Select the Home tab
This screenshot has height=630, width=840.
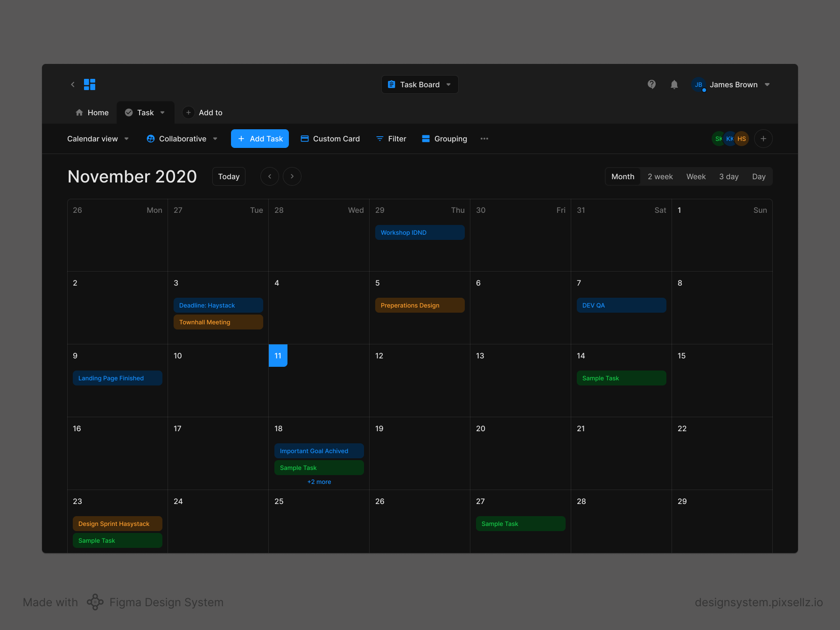tap(92, 112)
